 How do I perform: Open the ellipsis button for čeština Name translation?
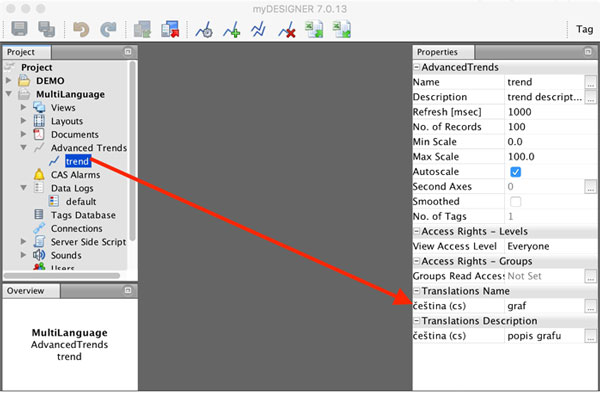point(590,306)
